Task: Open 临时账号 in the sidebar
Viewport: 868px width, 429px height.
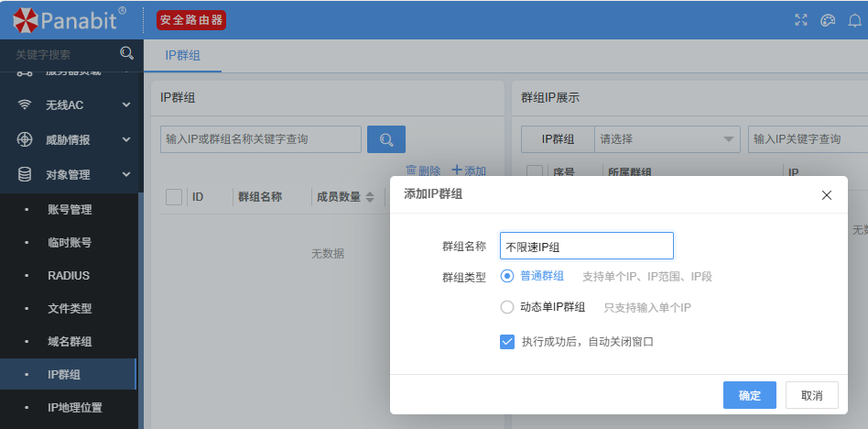Action: click(x=70, y=243)
